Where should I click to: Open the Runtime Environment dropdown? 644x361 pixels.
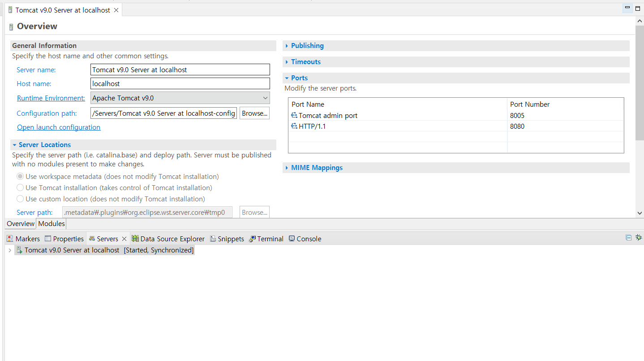point(180,98)
